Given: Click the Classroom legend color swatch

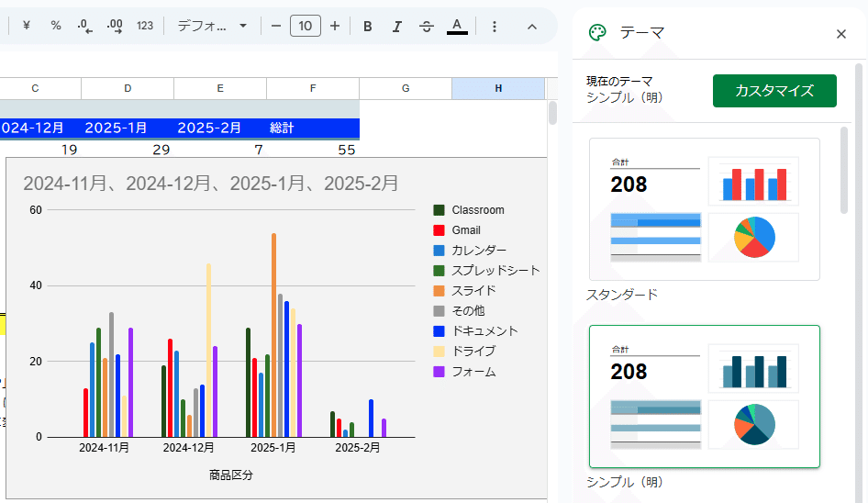Looking at the screenshot, I should click(439, 210).
